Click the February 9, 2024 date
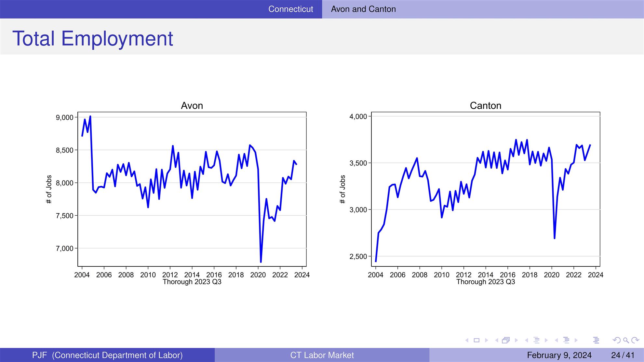The height and width of the screenshot is (362, 644). point(559,355)
